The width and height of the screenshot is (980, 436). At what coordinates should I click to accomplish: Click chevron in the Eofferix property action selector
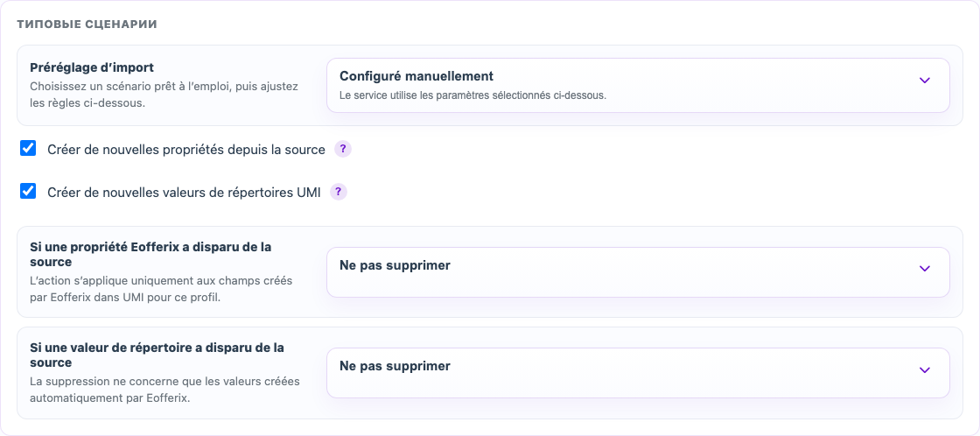924,269
